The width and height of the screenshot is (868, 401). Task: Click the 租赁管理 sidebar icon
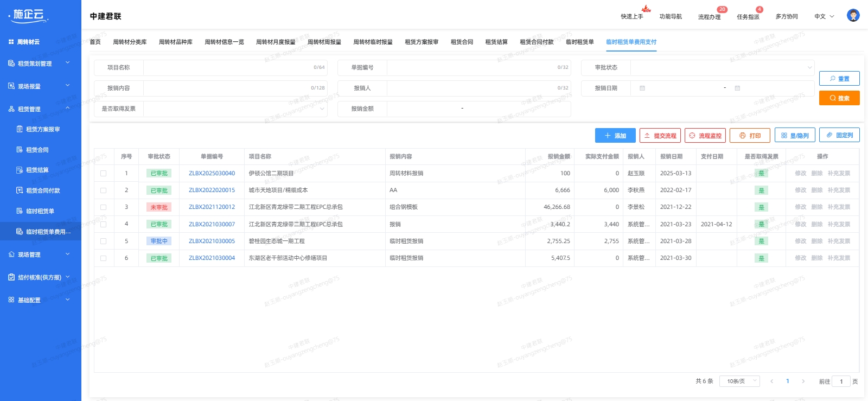11,109
